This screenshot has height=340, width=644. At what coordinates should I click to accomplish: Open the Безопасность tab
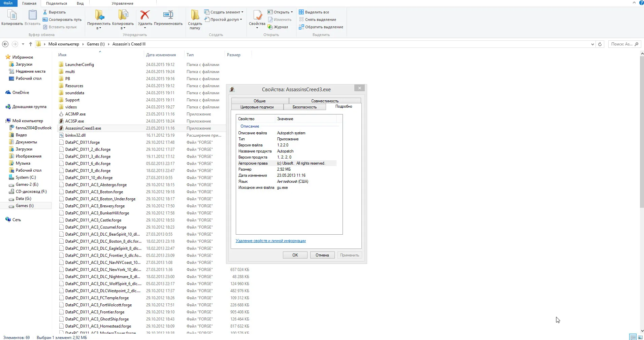tap(304, 107)
